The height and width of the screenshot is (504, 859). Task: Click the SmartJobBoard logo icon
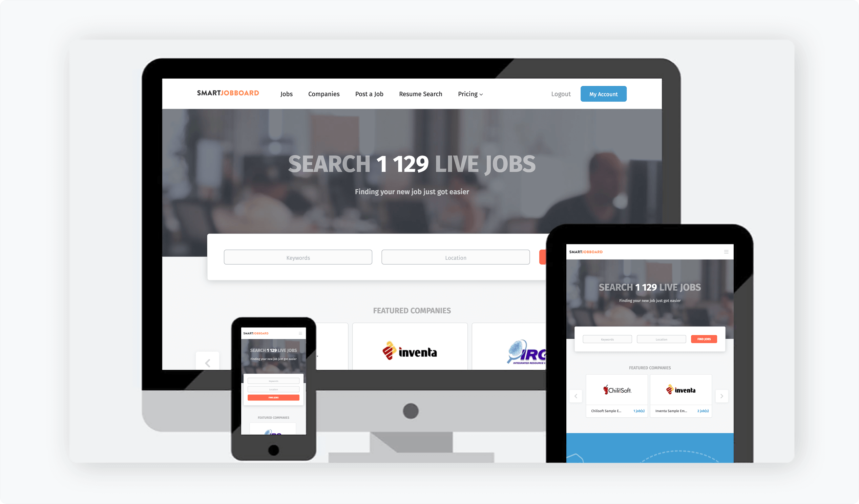(x=229, y=93)
